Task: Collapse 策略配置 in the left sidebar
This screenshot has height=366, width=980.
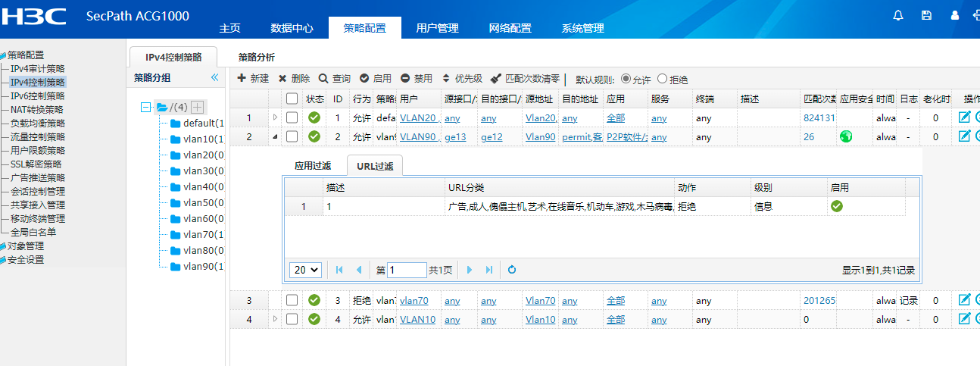Action: 26,55
